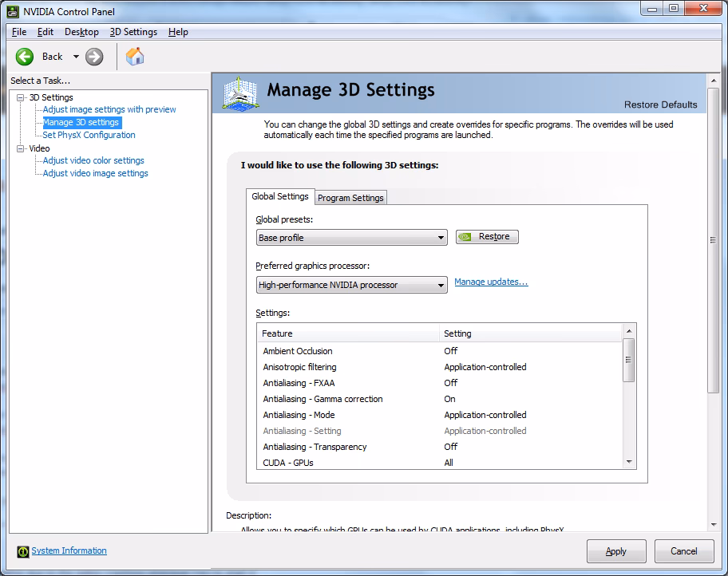Open Adjust video color settings

(93, 160)
